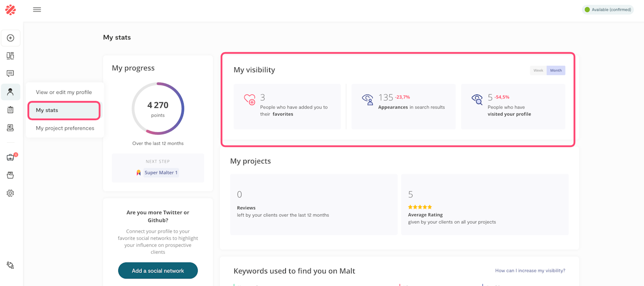Click the plus create icon in sidebar
This screenshot has height=286, width=644.
click(x=11, y=38)
